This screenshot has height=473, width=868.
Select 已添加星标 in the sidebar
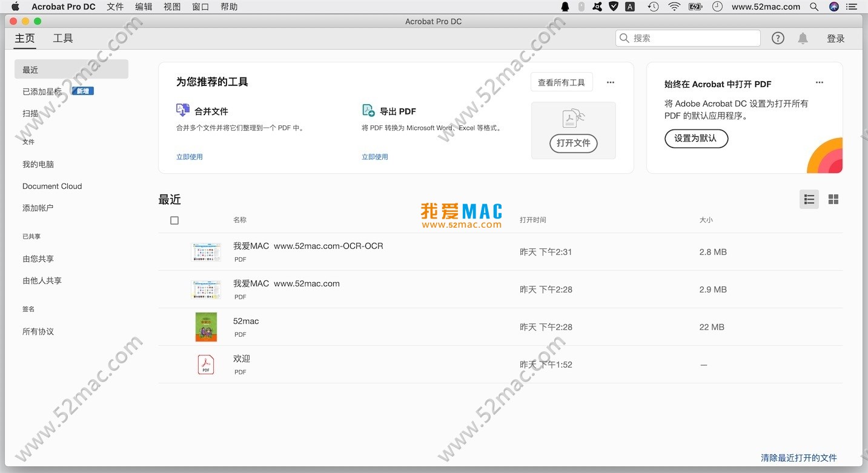point(42,91)
